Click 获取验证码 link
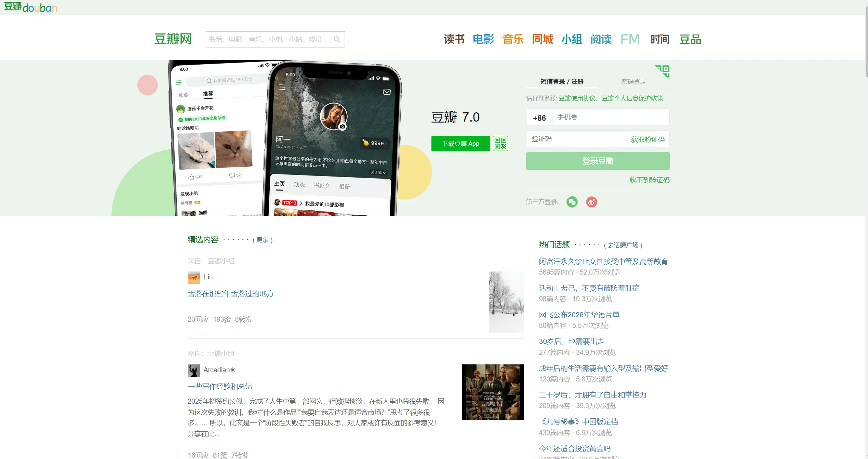 (x=647, y=139)
